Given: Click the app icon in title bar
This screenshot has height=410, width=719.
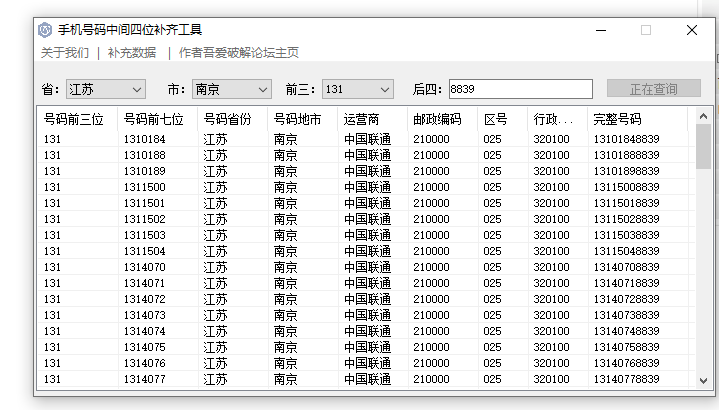Looking at the screenshot, I should (45, 30).
